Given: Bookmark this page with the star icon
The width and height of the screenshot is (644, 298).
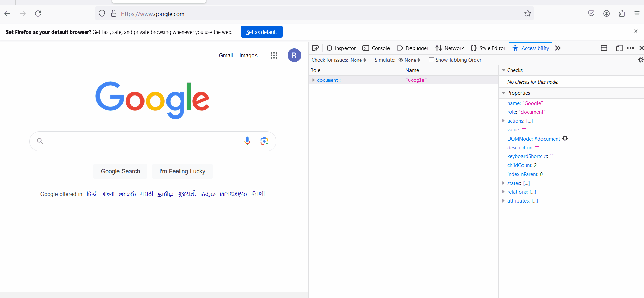Looking at the screenshot, I should click(x=528, y=14).
